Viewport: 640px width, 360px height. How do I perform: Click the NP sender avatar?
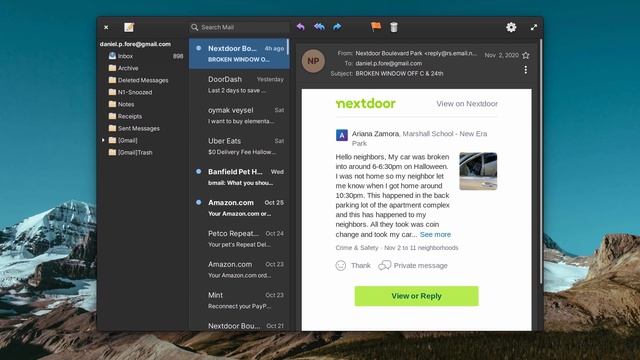[313, 61]
